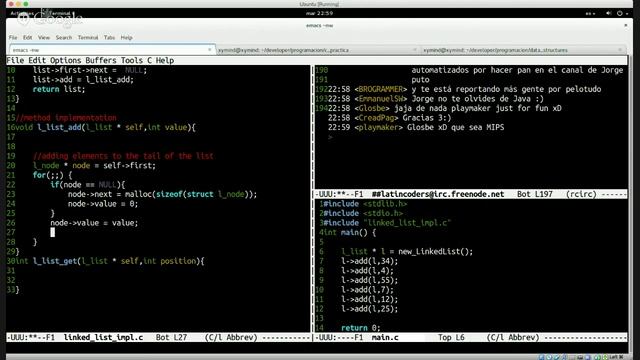Click the l_list_get function name on line 30
640x360 pixels.
pyautogui.click(x=55, y=261)
